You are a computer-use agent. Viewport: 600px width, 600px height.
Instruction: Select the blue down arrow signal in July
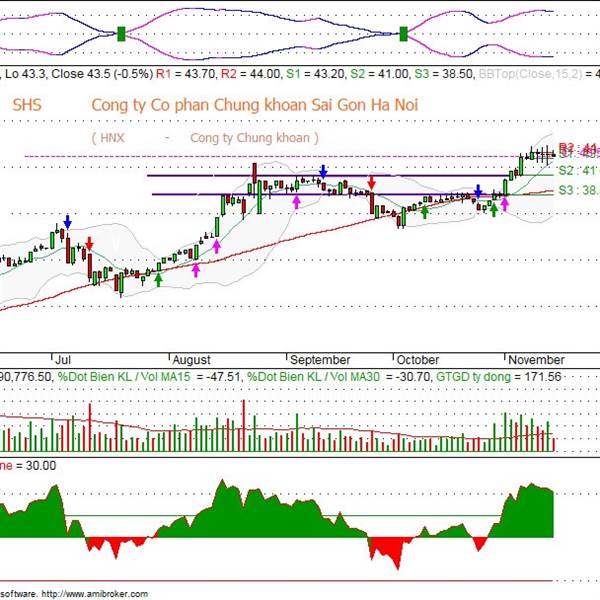tap(68, 222)
